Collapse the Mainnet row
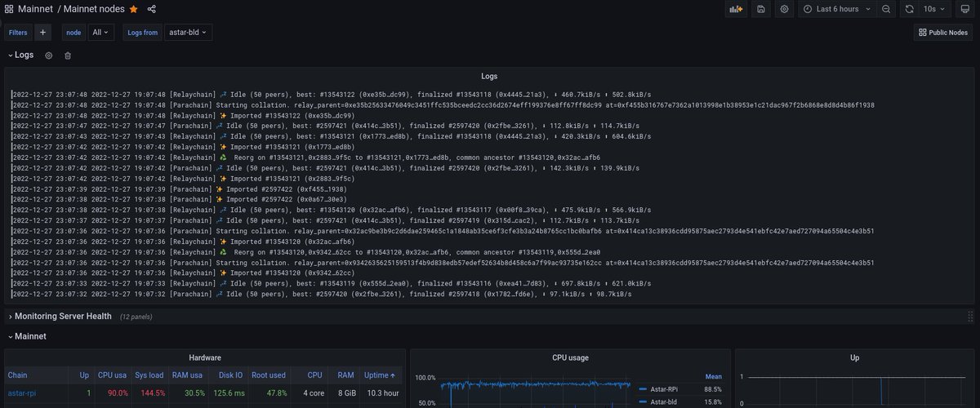The width and height of the screenshot is (980, 408). point(26,336)
